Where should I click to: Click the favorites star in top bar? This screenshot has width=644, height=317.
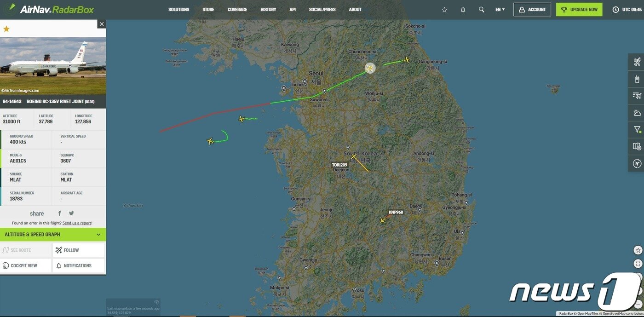(444, 9)
